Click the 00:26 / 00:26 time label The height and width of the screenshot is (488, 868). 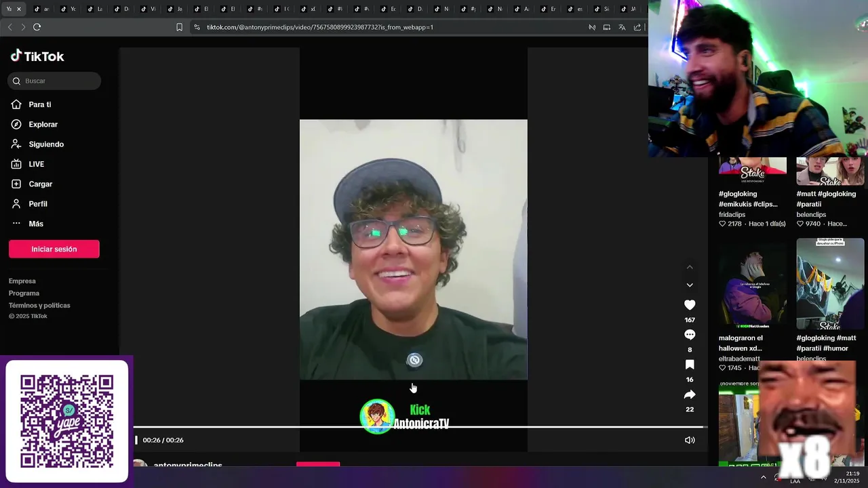[163, 440]
